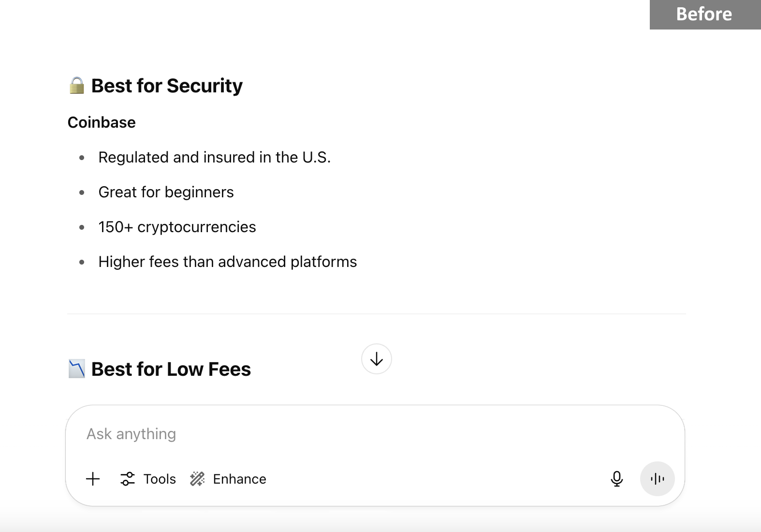This screenshot has width=761, height=532.
Task: Click the Enhance text button
Action: point(239,479)
